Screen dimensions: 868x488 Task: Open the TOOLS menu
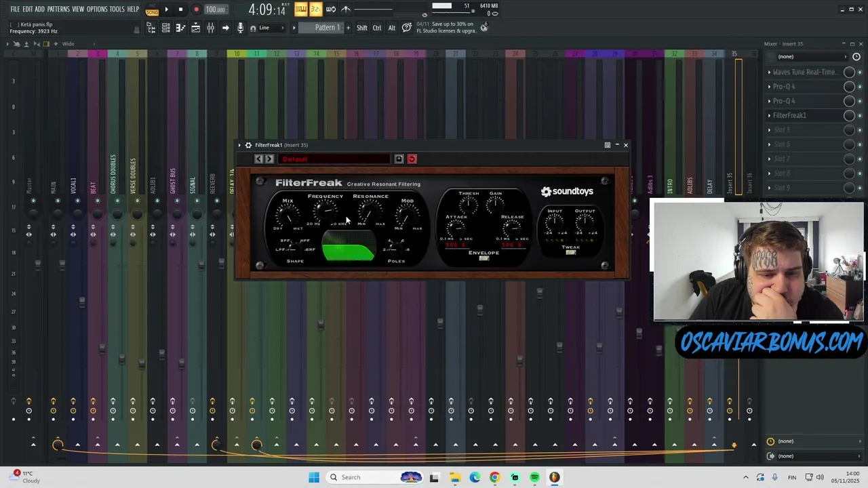117,9
